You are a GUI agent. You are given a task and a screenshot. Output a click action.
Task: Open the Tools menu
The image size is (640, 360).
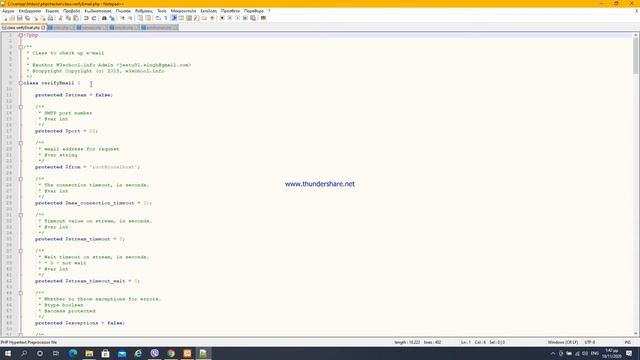point(162,11)
